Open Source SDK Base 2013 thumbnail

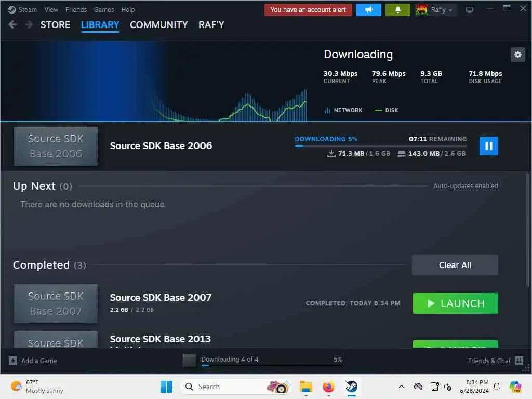pyautogui.click(x=56, y=340)
